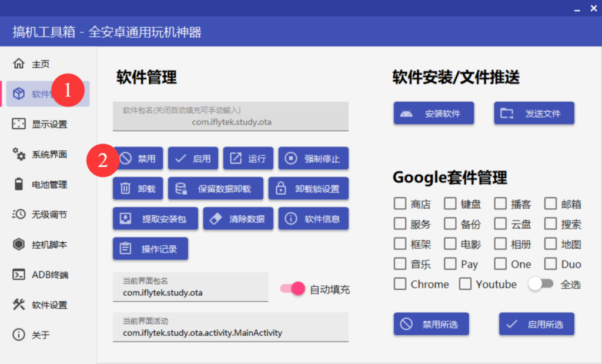Click the 显示设置 screen icon
Screen dimensions: 602x364
pos(18,123)
